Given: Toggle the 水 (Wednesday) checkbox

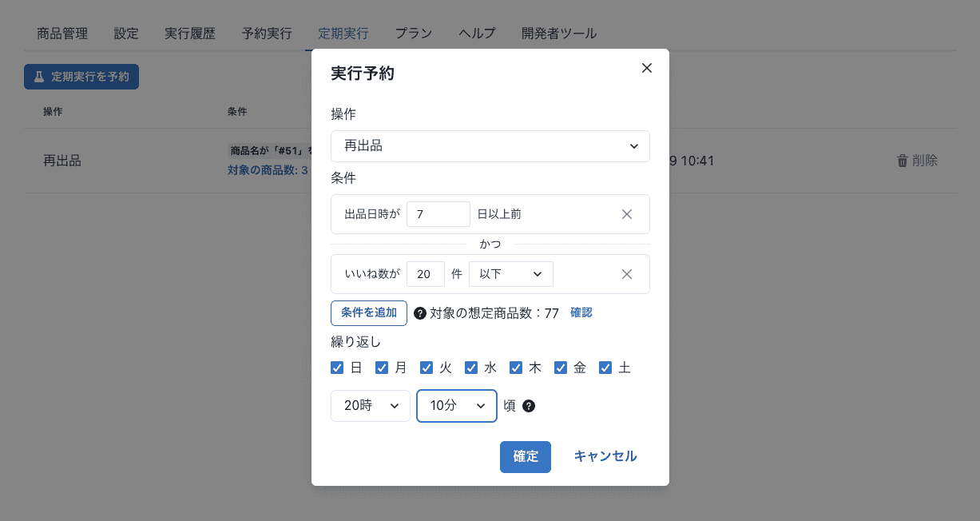Looking at the screenshot, I should (x=471, y=368).
